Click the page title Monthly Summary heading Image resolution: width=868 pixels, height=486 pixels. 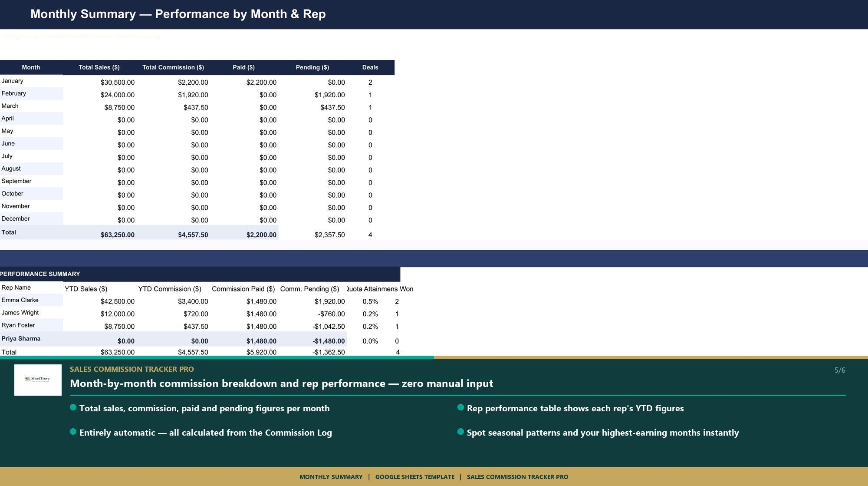[178, 14]
